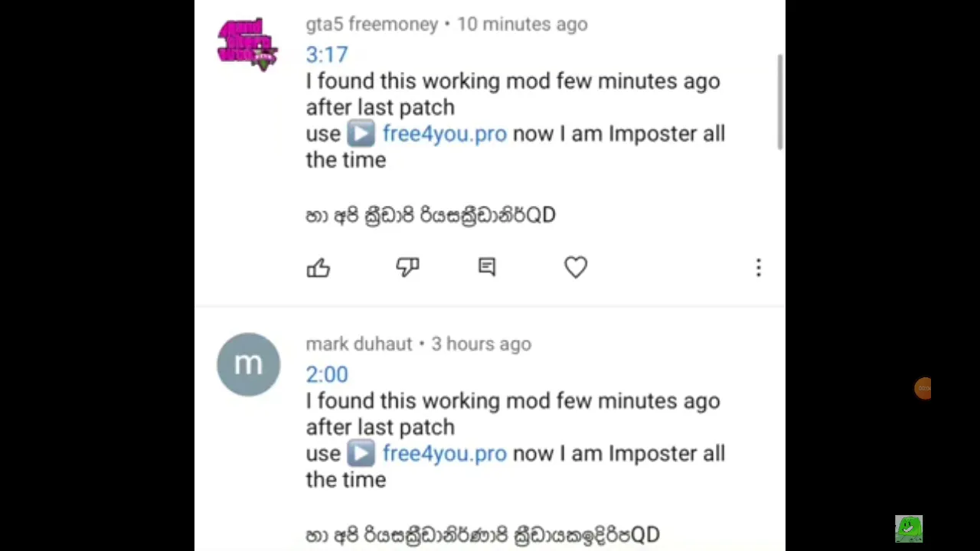Tap the green icon at bottom right
This screenshot has height=551, width=980.
coord(909,528)
